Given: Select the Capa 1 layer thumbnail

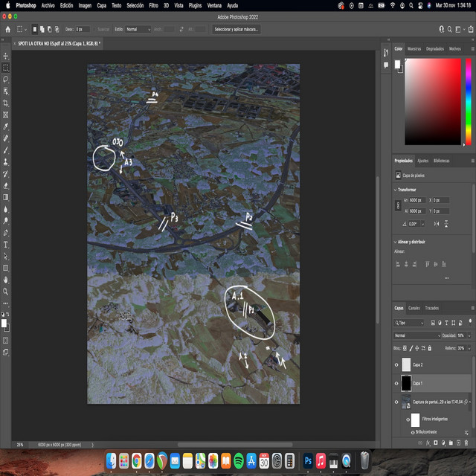Looking at the screenshot, I should [x=406, y=383].
